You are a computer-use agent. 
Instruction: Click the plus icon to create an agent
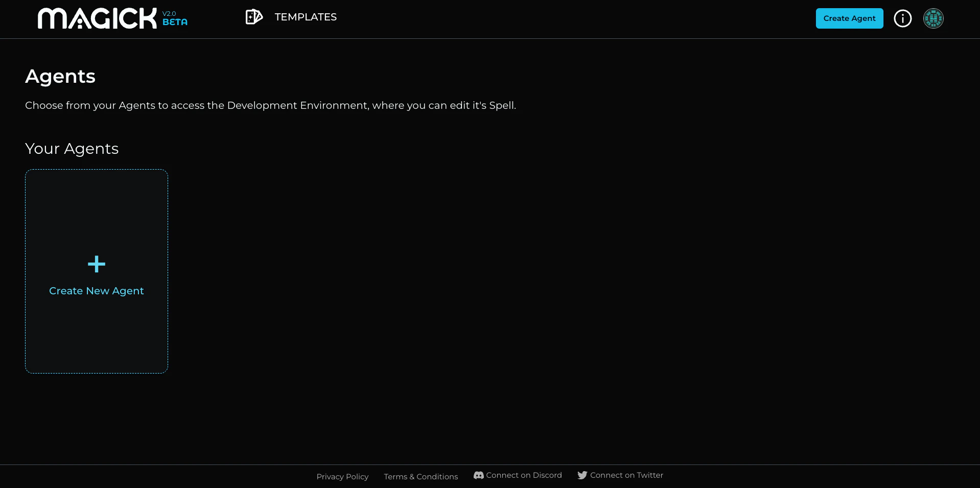point(96,264)
